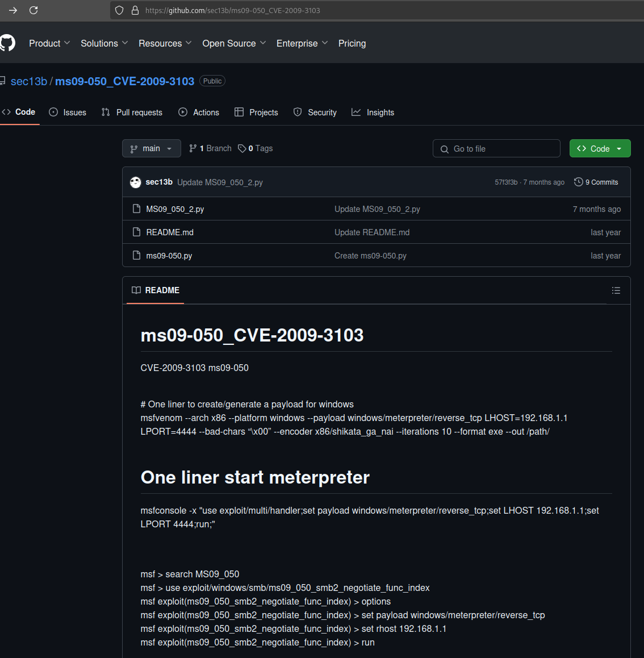Viewport: 644px width, 658px height.
Task: Click the GitHub logo icon
Action: [x=7, y=43]
